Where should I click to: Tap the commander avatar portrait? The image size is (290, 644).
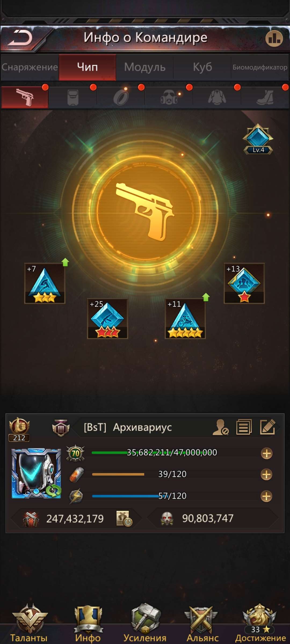(37, 474)
